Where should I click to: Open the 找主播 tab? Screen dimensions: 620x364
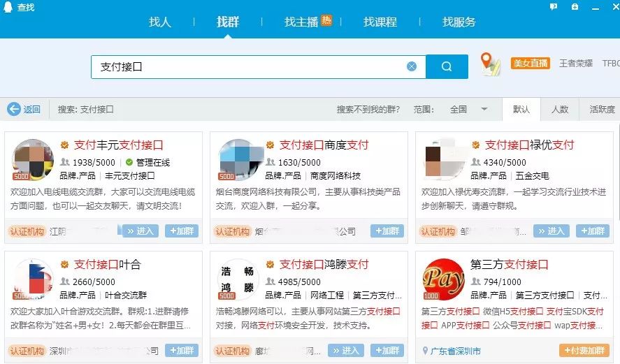tap(301, 22)
